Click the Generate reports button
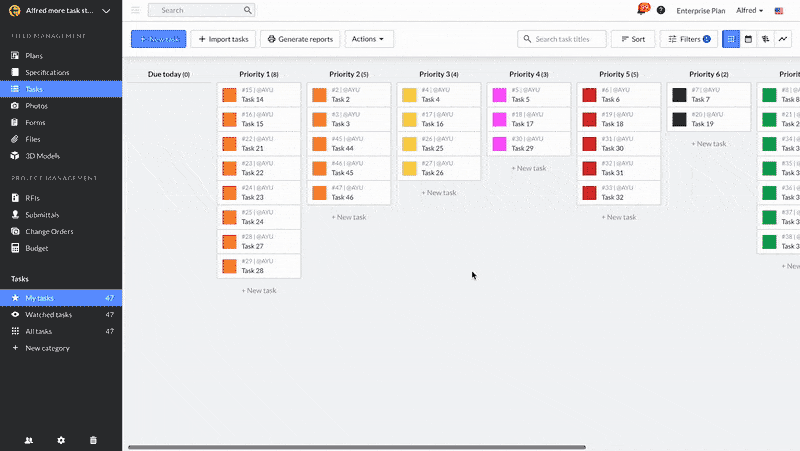The image size is (800, 451). pos(299,39)
